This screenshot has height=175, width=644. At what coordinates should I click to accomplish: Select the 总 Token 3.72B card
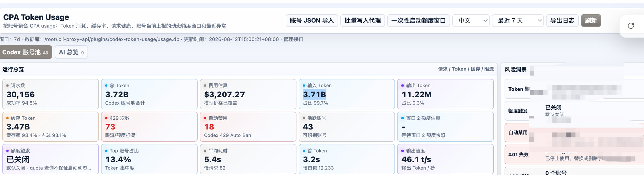click(x=149, y=94)
